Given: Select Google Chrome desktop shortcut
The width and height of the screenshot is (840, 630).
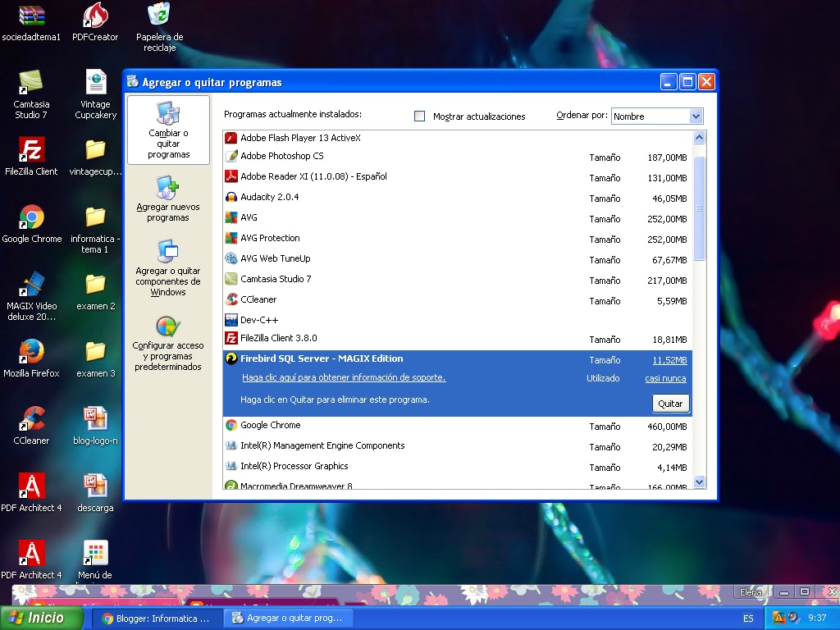Looking at the screenshot, I should point(31,224).
